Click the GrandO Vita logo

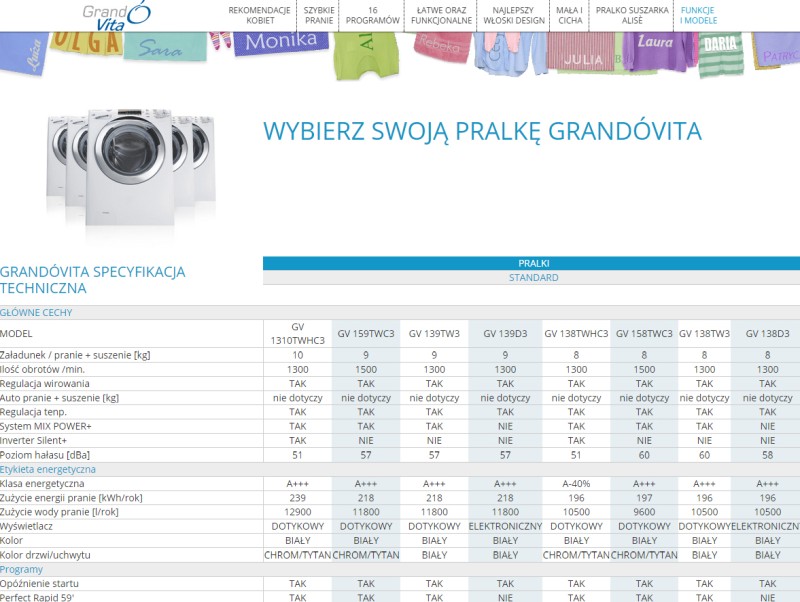coord(116,15)
